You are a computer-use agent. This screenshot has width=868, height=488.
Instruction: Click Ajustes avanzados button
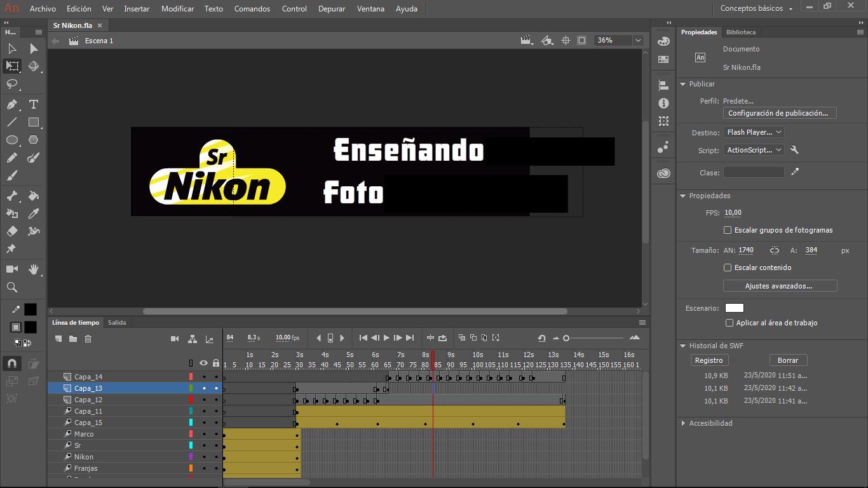[x=780, y=286]
